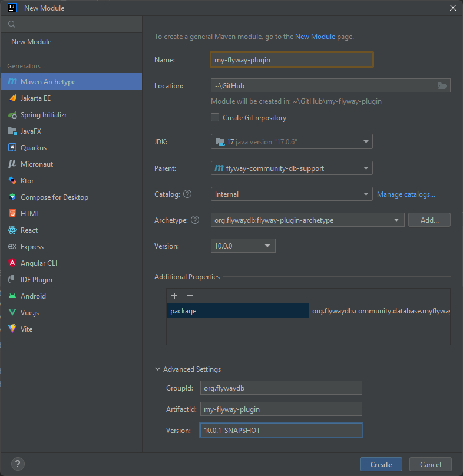
Task: Click the Jakarta EE icon
Action: tap(12, 98)
